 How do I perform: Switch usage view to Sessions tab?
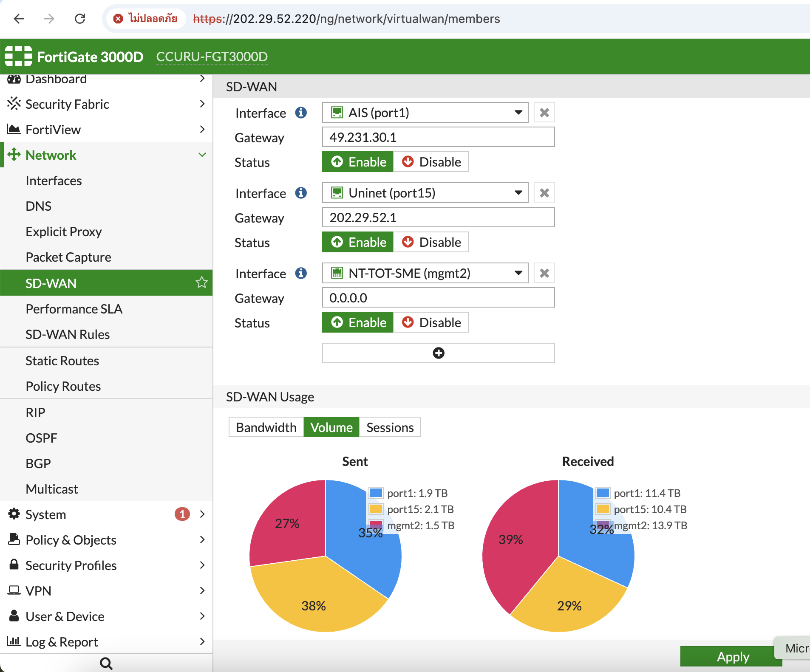tap(390, 427)
